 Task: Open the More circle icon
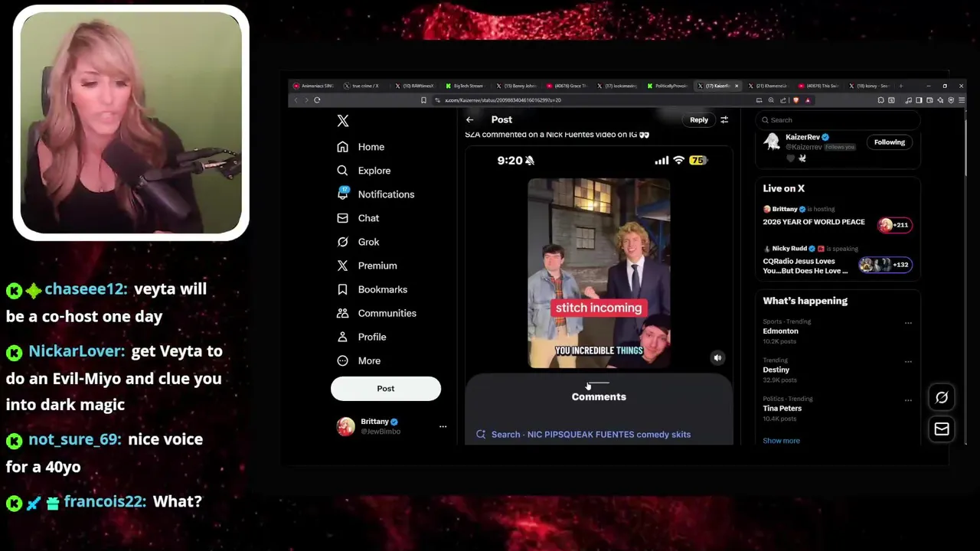(342, 360)
